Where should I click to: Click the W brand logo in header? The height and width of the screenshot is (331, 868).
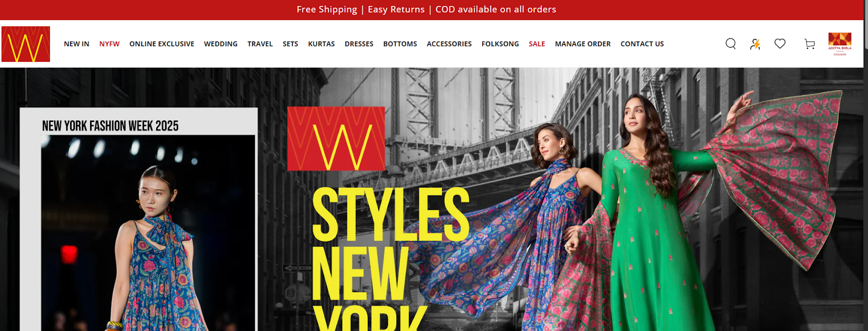[x=25, y=44]
